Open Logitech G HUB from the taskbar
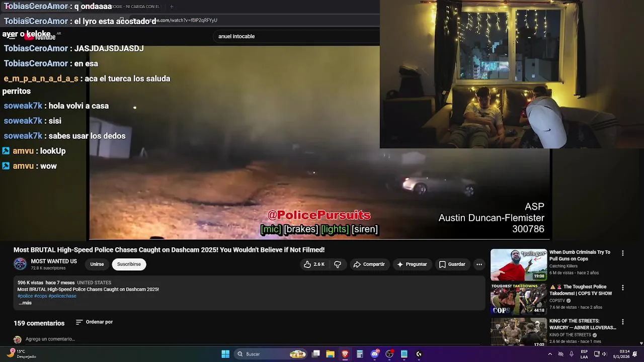Image resolution: width=644 pixels, height=362 pixels. pos(419,354)
